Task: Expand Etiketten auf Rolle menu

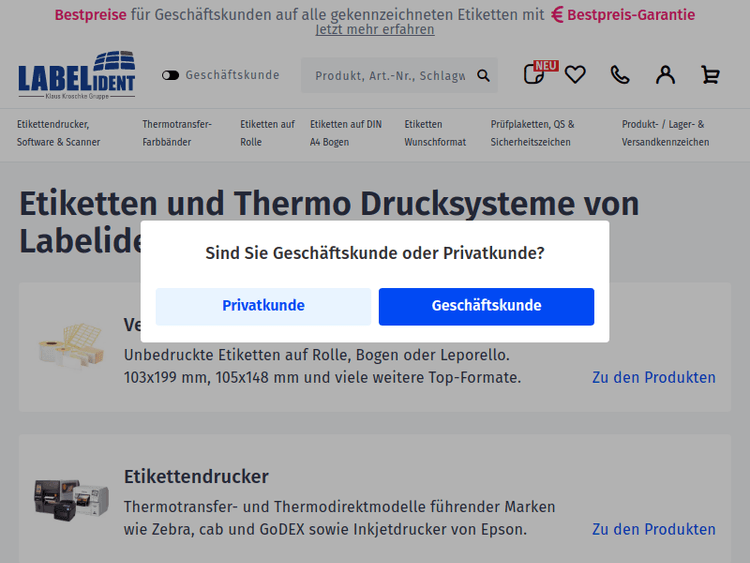Action: click(267, 133)
